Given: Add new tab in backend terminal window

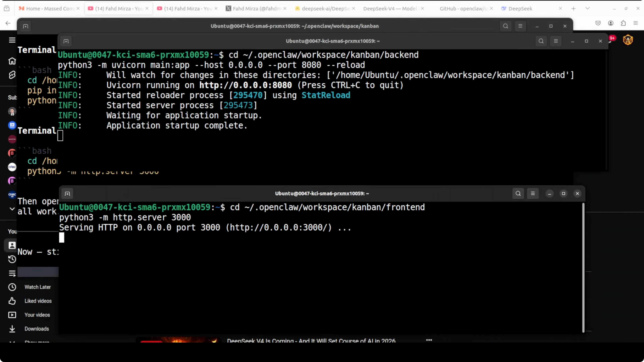Looking at the screenshot, I should coord(66,41).
